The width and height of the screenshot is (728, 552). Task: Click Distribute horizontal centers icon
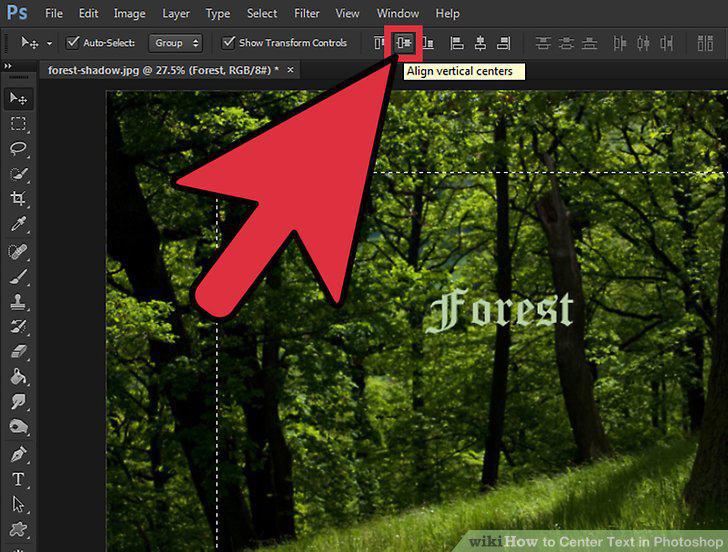(644, 43)
